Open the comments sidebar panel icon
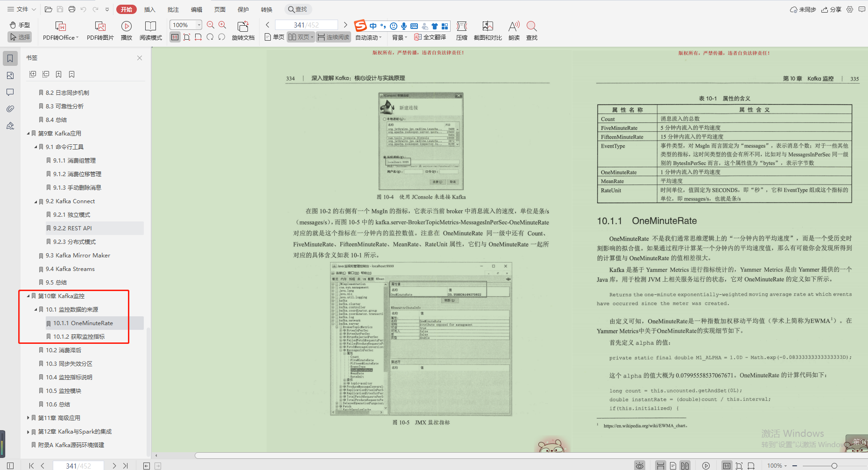868x470 pixels. pos(10,92)
